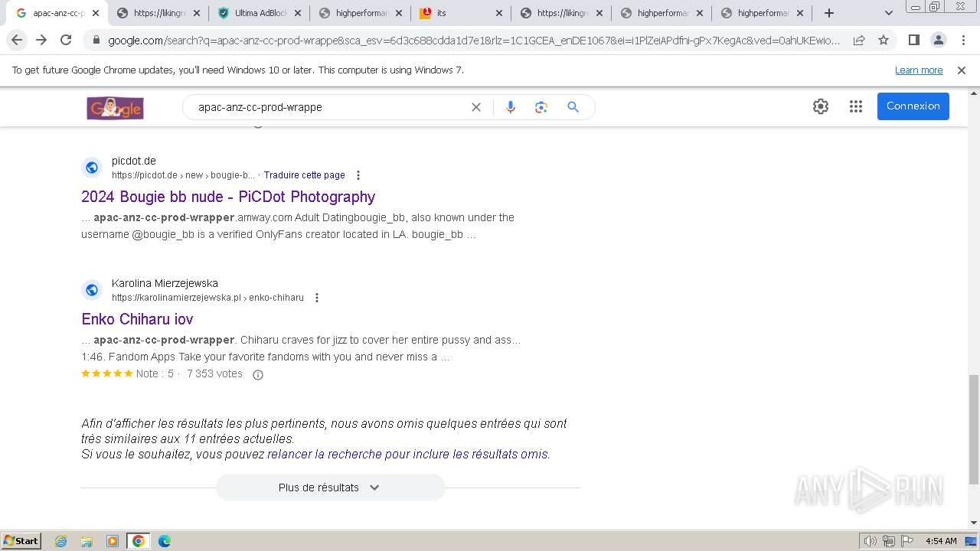Open the 2024 Bougie bb nude result title

228,197
